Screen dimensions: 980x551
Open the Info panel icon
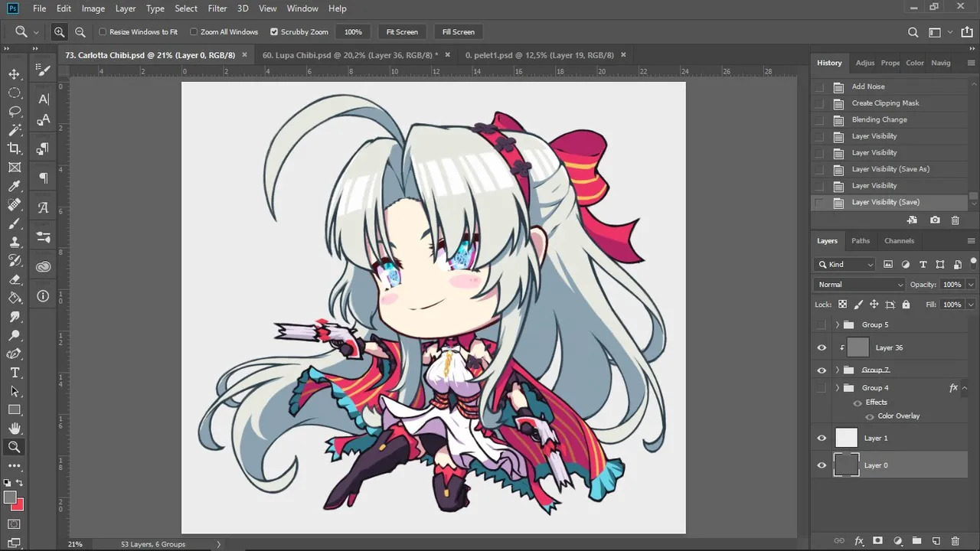point(44,295)
